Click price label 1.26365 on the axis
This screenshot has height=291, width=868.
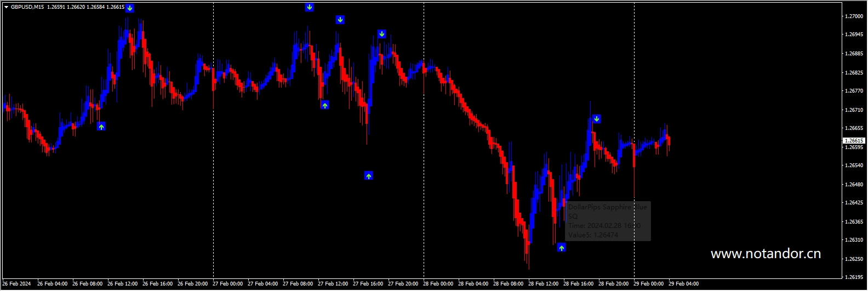coord(854,222)
